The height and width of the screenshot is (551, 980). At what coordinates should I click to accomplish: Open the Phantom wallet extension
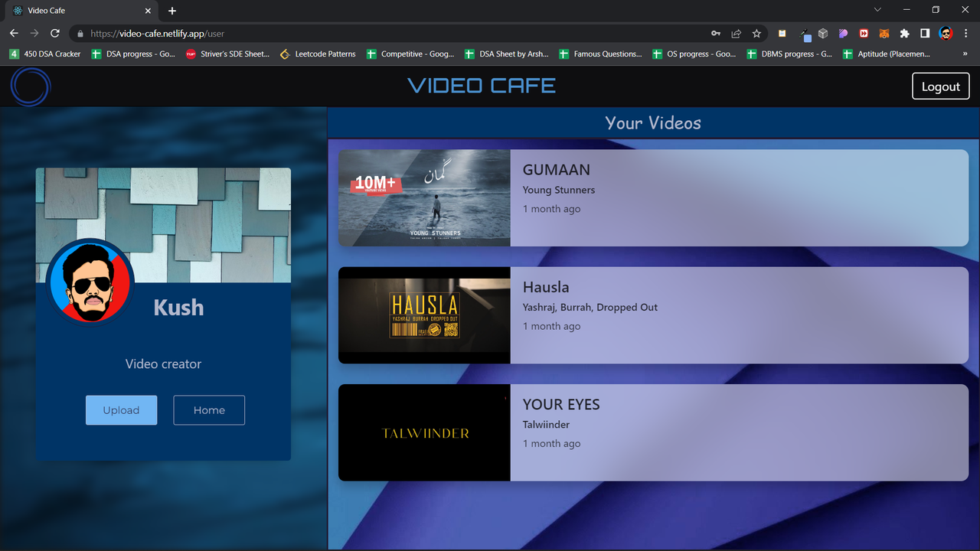click(x=842, y=34)
